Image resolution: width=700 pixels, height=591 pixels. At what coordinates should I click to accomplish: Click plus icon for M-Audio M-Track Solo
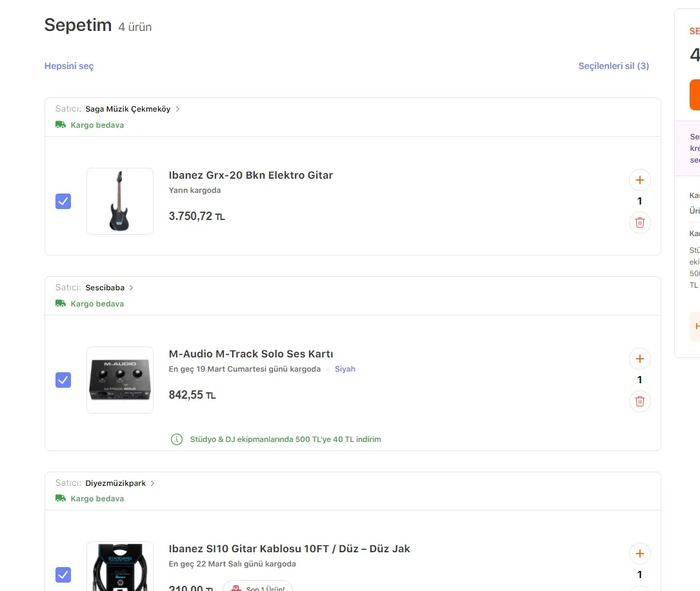[639, 359]
